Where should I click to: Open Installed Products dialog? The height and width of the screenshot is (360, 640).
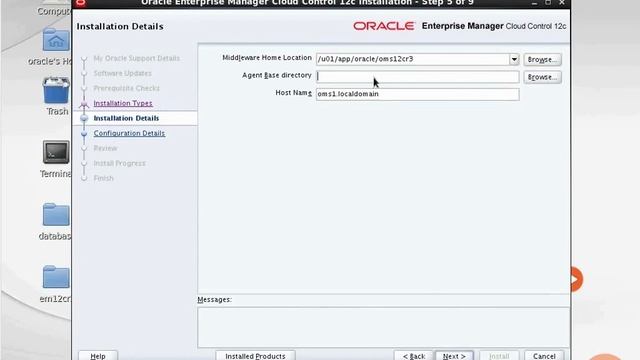tap(255, 356)
